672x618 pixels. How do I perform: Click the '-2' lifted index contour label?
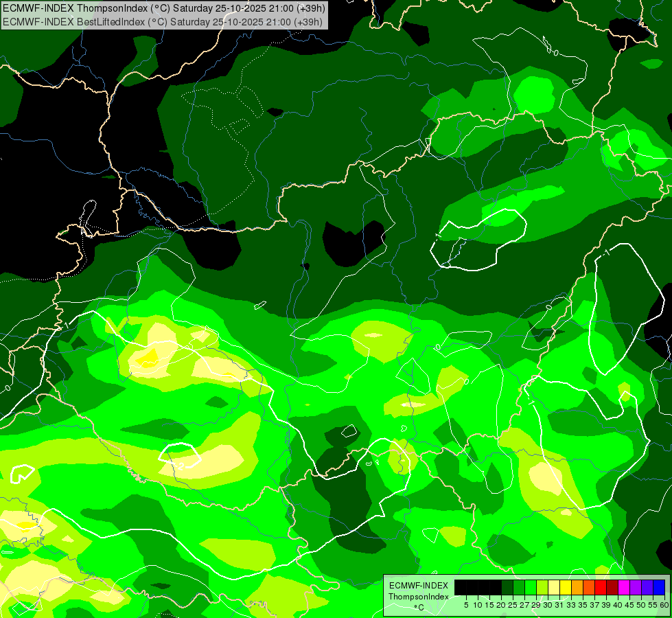[x=180, y=466]
